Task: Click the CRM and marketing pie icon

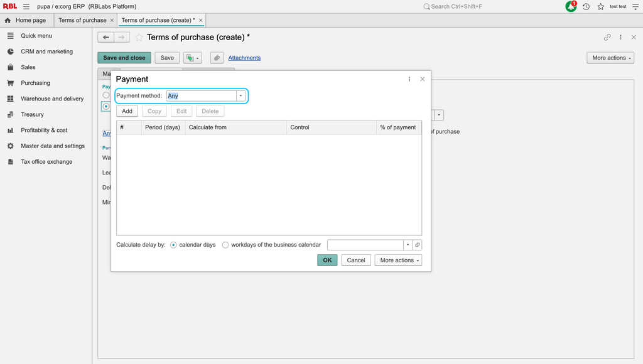Action: (x=11, y=51)
